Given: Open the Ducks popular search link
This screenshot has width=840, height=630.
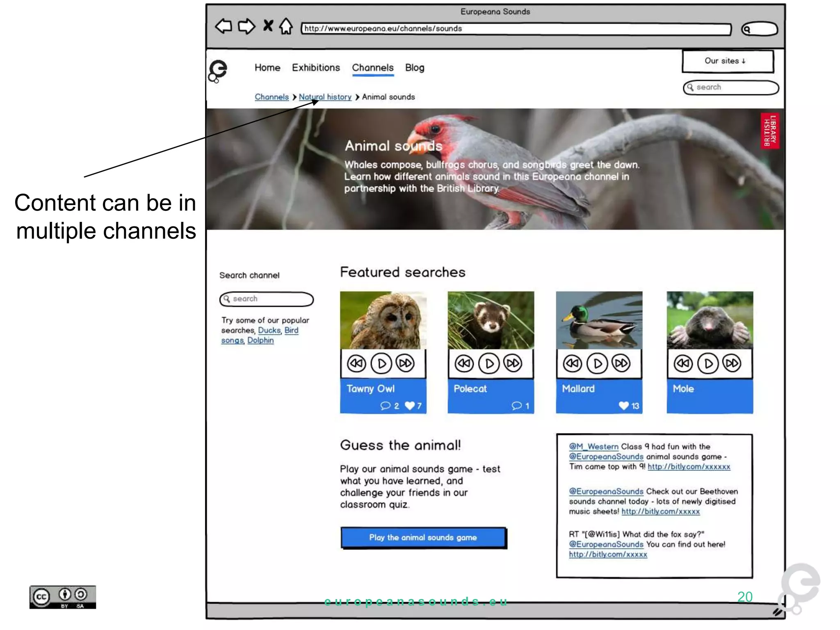Looking at the screenshot, I should [x=269, y=330].
